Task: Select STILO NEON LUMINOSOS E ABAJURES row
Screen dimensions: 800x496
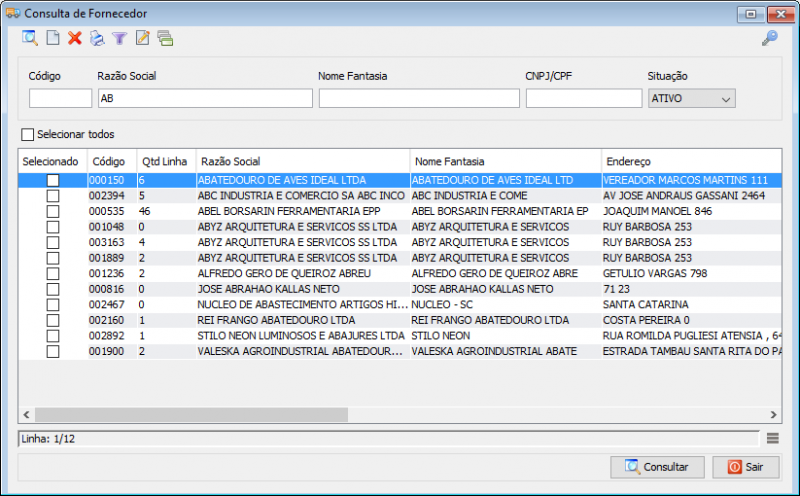Action: [x=399, y=336]
